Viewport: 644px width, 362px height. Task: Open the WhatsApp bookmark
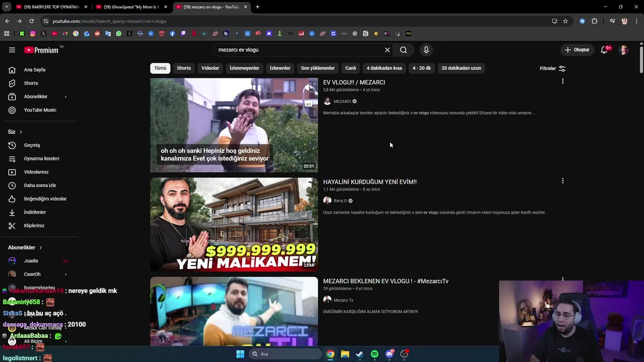[x=119, y=34]
